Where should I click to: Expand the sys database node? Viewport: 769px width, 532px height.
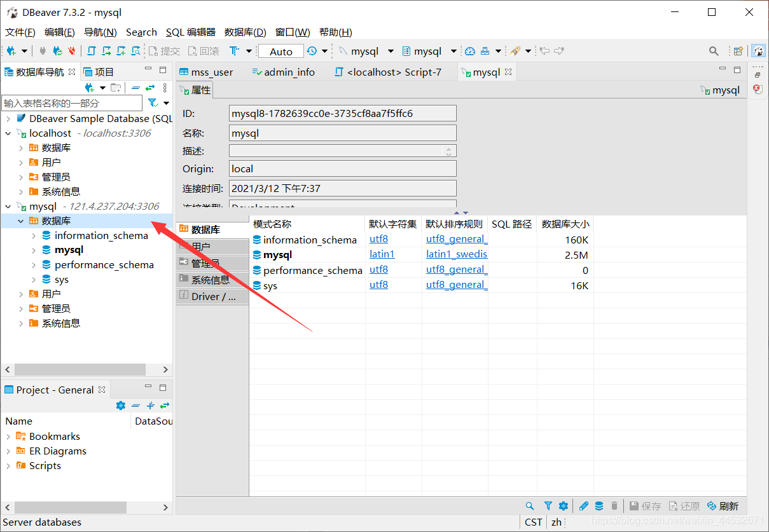point(33,280)
